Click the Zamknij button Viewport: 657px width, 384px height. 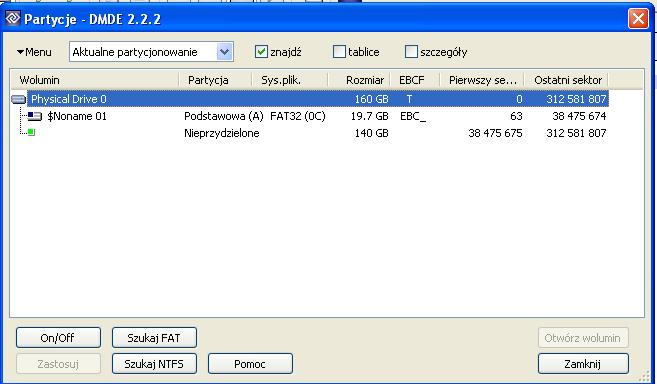point(583,364)
